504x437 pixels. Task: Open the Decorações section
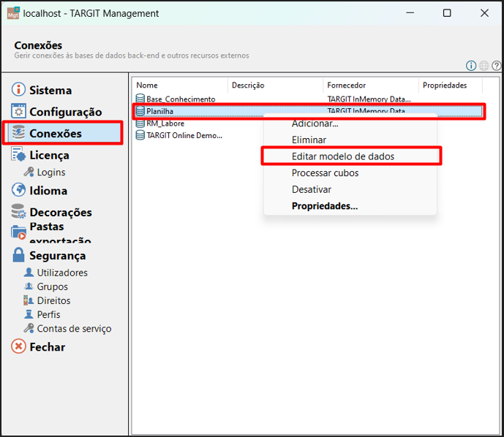[x=61, y=212]
